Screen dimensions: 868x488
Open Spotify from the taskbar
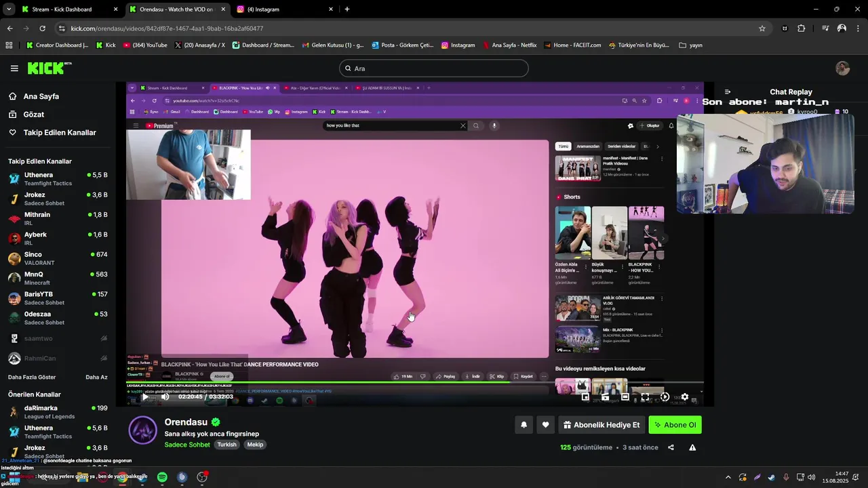[x=162, y=477]
